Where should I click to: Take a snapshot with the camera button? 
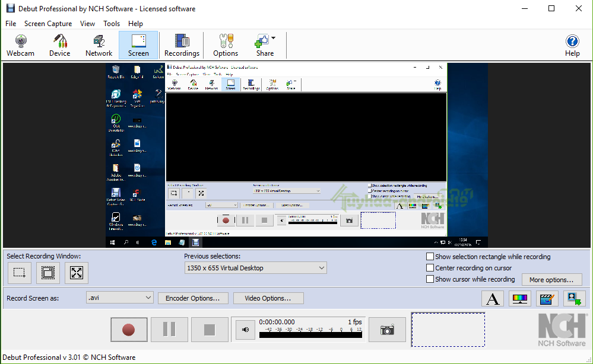pos(387,330)
